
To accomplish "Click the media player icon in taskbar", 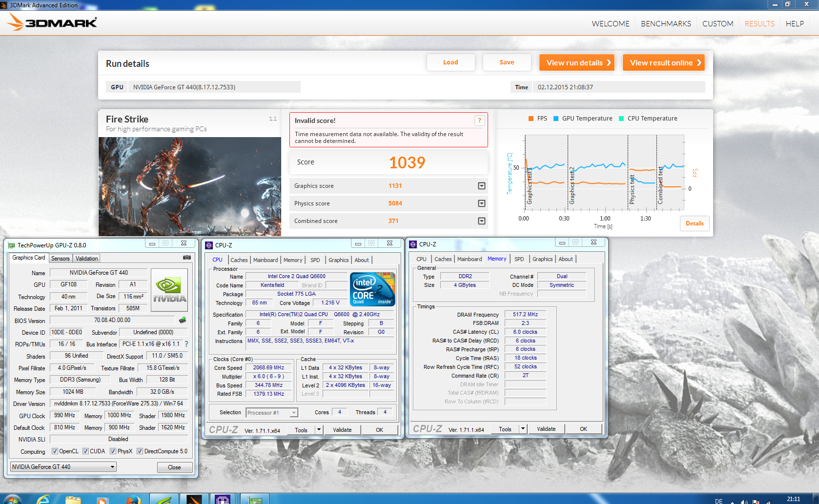I will [102, 500].
